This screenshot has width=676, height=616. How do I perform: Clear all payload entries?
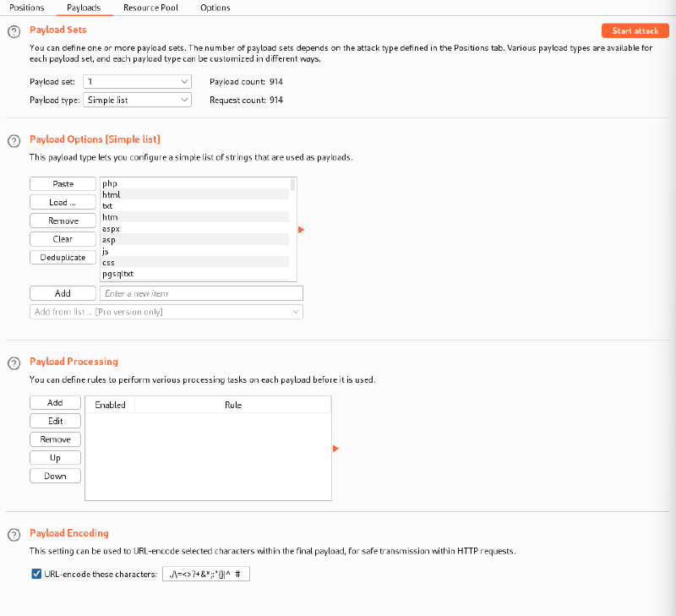(x=62, y=239)
